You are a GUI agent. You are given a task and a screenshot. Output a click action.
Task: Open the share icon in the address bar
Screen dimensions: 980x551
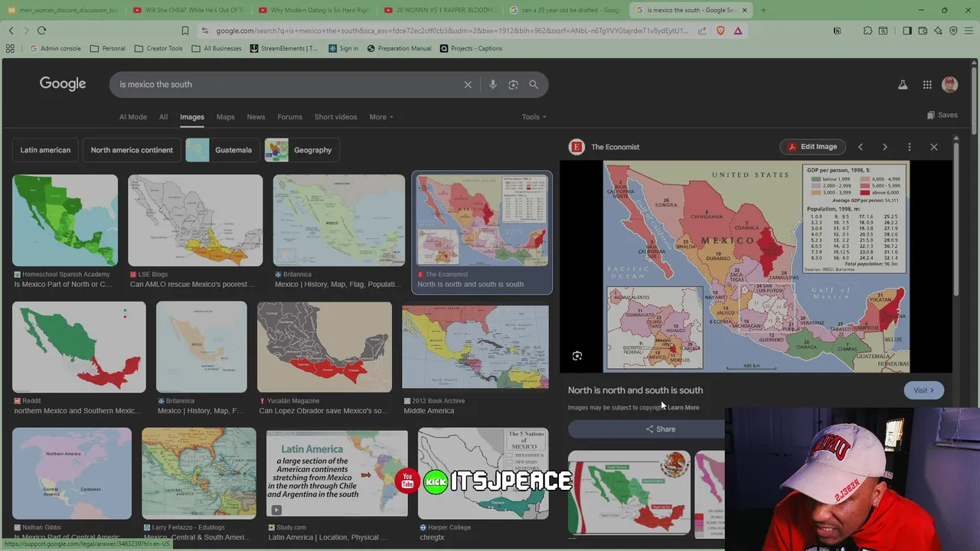coord(703,31)
